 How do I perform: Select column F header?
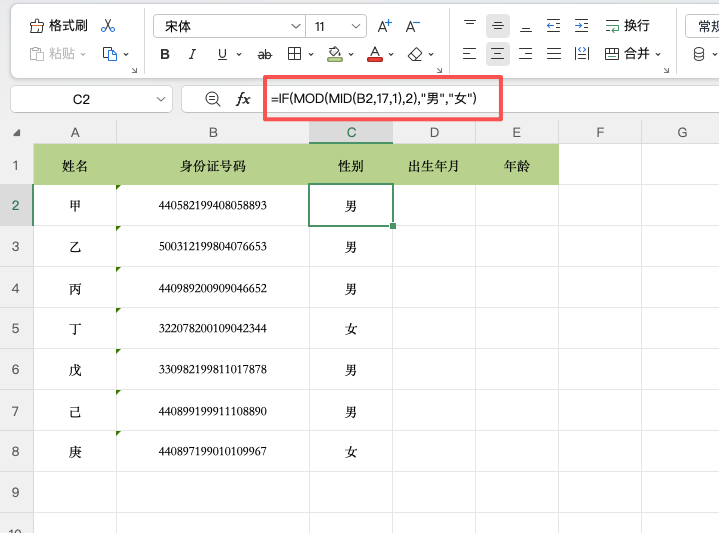pyautogui.click(x=600, y=133)
